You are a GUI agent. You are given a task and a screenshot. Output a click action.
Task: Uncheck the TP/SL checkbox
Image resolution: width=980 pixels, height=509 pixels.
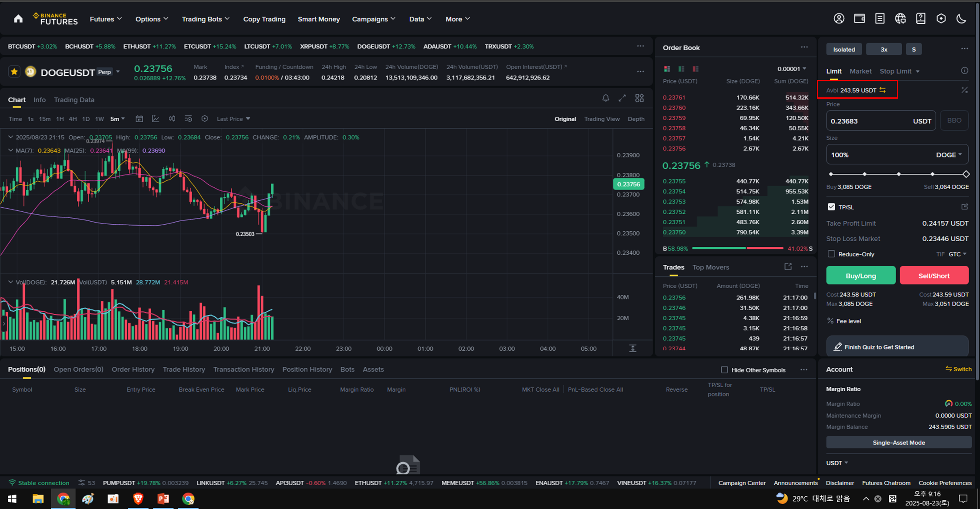click(x=831, y=207)
